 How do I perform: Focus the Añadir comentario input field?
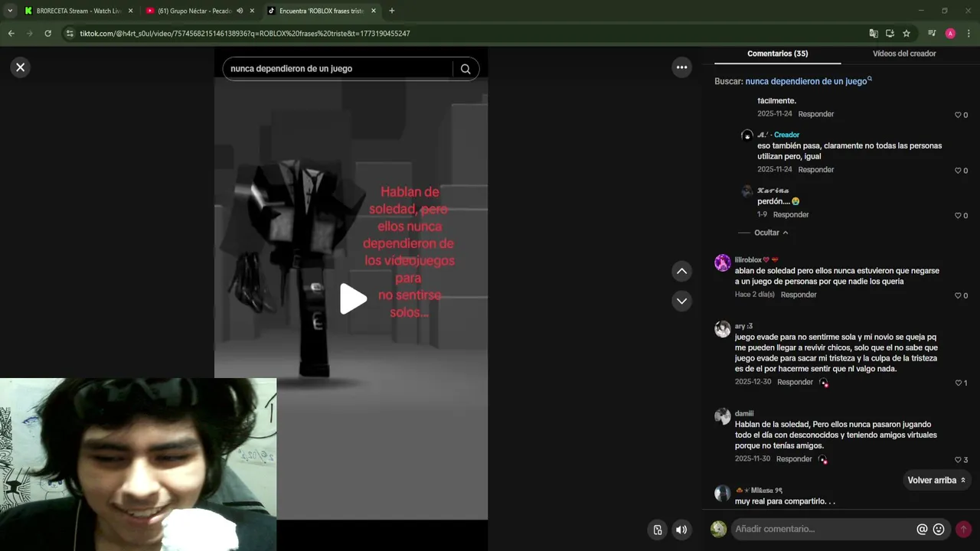[823, 529]
